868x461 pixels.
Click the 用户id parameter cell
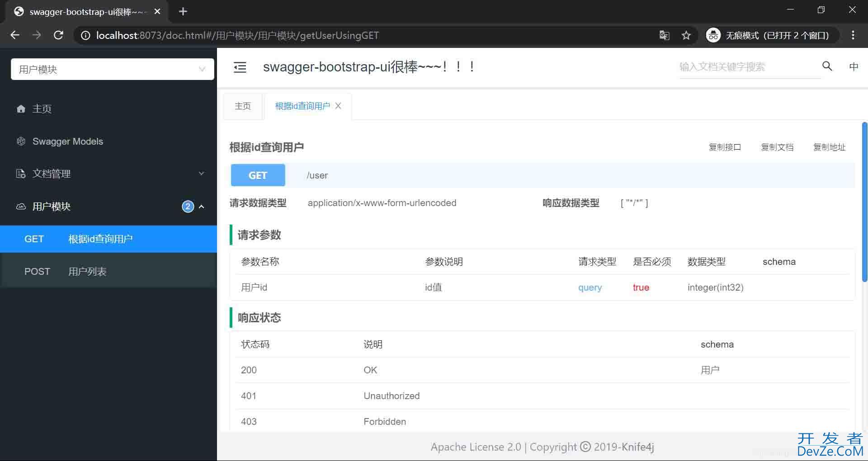tap(254, 287)
